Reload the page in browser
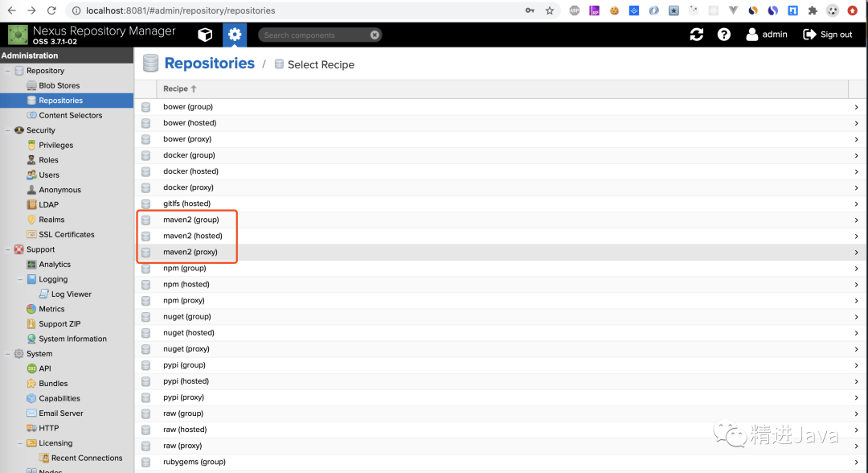 [x=51, y=10]
